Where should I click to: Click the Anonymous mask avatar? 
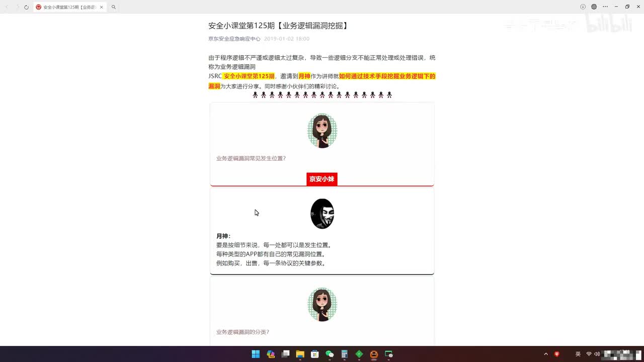coord(322,214)
